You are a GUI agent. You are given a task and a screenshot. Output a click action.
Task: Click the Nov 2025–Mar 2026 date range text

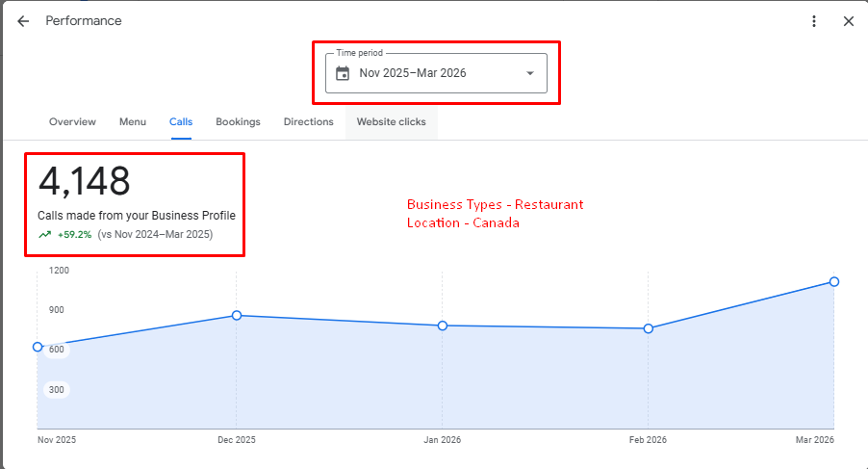[x=413, y=73]
